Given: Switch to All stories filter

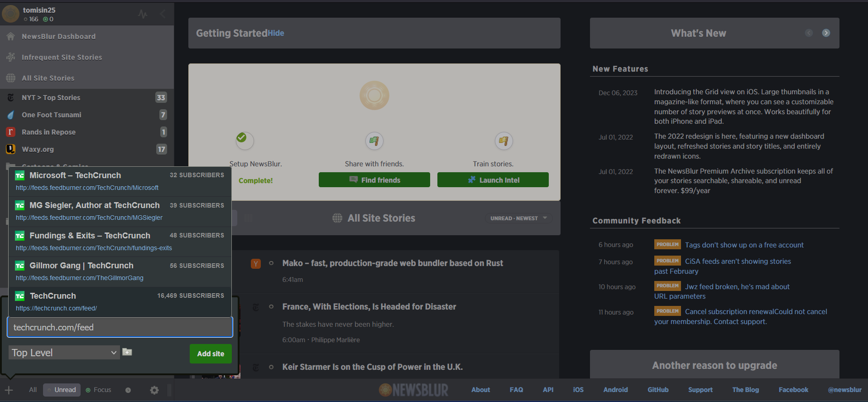Looking at the screenshot, I should coord(33,390).
